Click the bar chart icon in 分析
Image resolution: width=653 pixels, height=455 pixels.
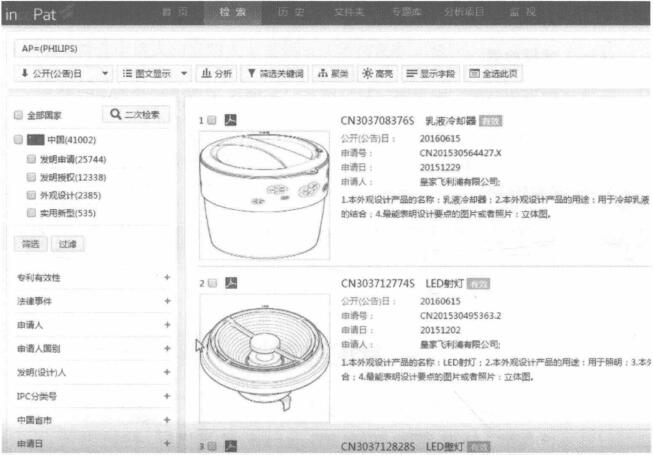point(206,73)
